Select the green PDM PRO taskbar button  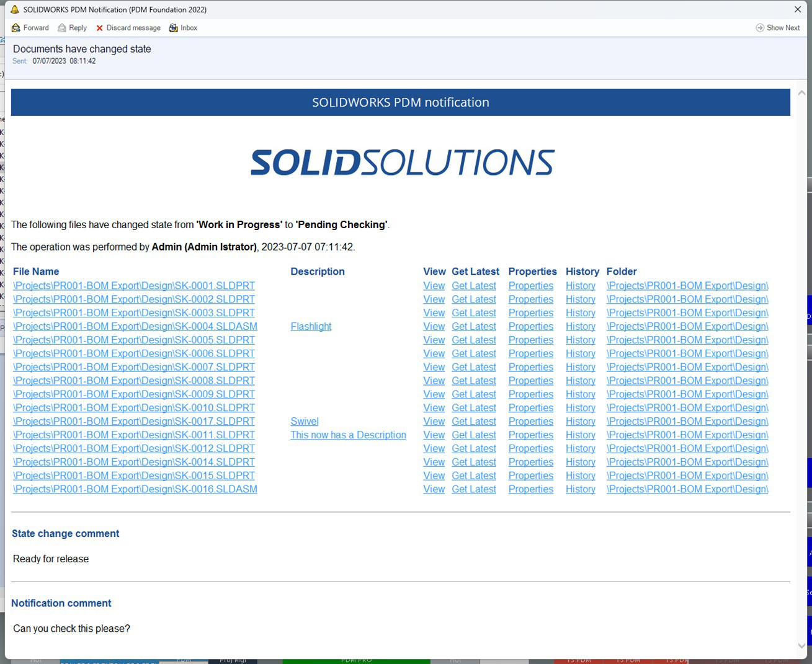point(356,660)
